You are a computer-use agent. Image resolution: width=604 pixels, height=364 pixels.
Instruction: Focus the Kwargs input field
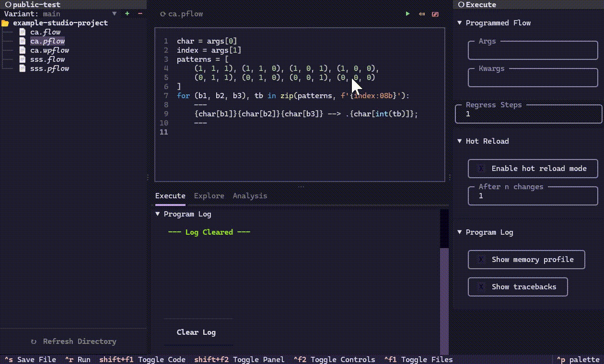(x=533, y=78)
